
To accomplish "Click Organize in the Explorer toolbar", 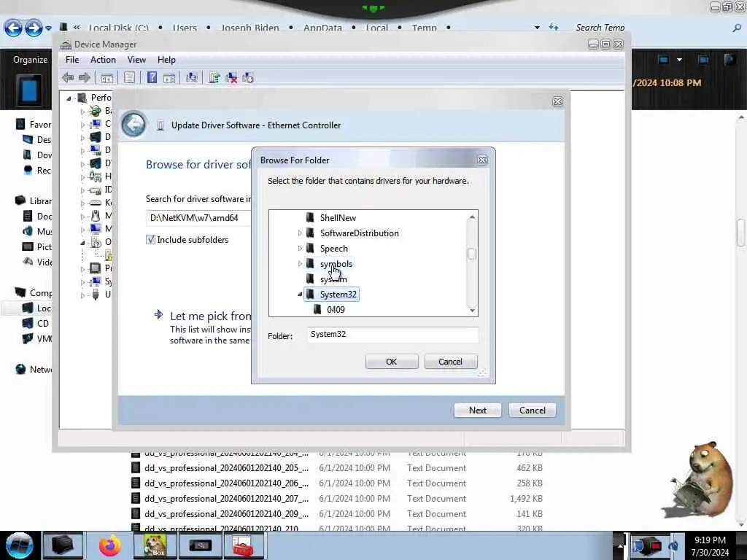I will (30, 60).
